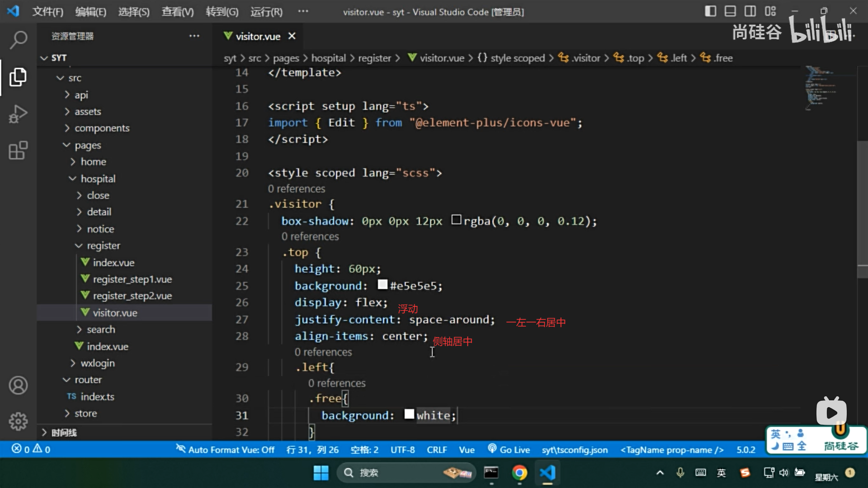Open register_step1.vue in explorer
This screenshot has width=868, height=488.
[x=132, y=279]
